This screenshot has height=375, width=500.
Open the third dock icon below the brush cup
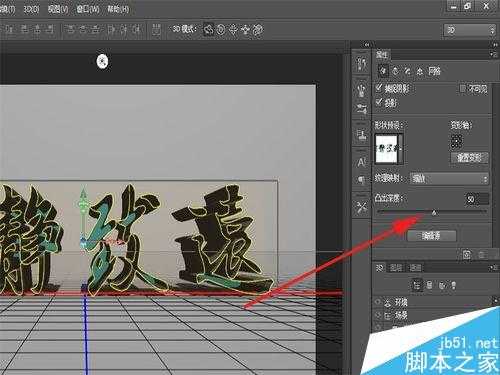pyautogui.click(x=362, y=108)
